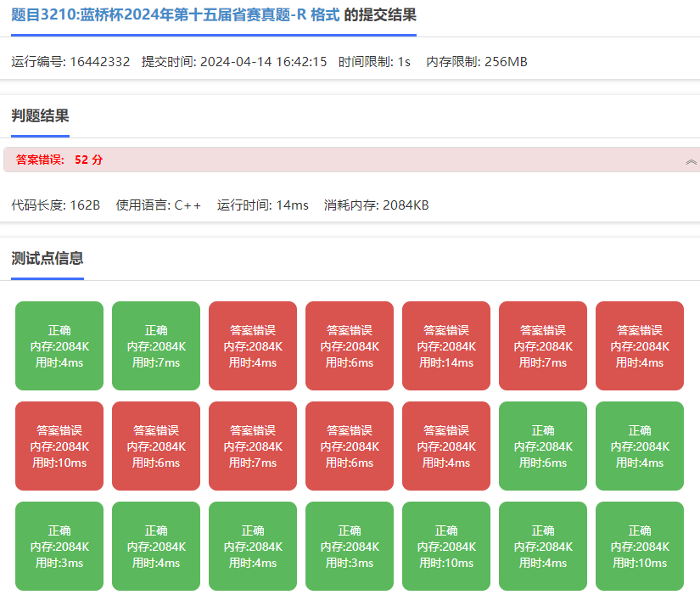Click the 代码长度 162B label

(x=56, y=205)
